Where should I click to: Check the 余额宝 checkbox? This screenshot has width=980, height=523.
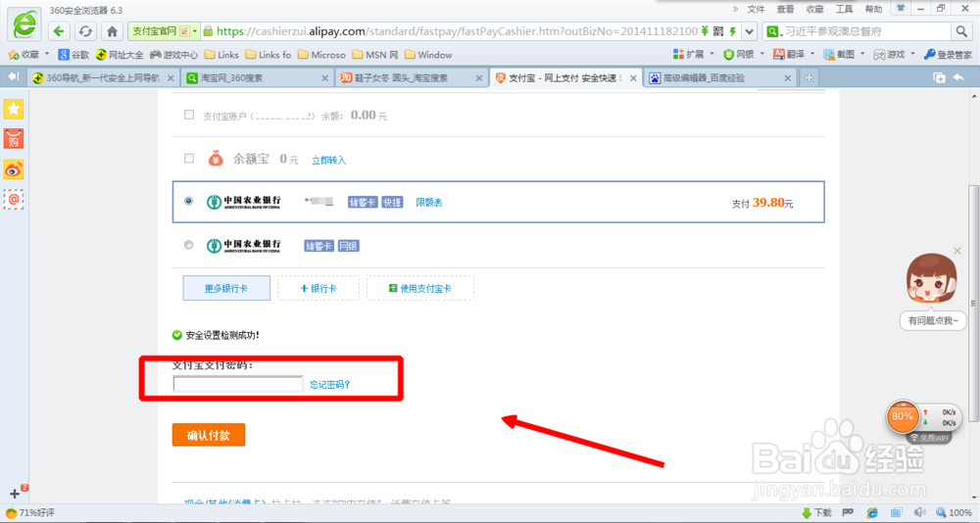click(189, 159)
